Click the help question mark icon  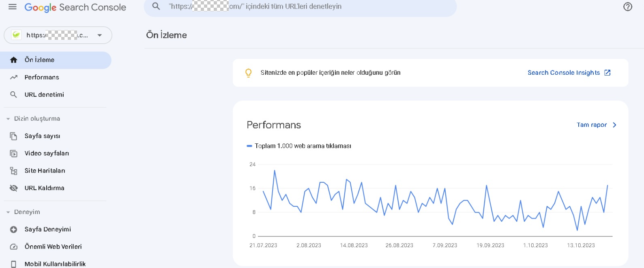(627, 7)
